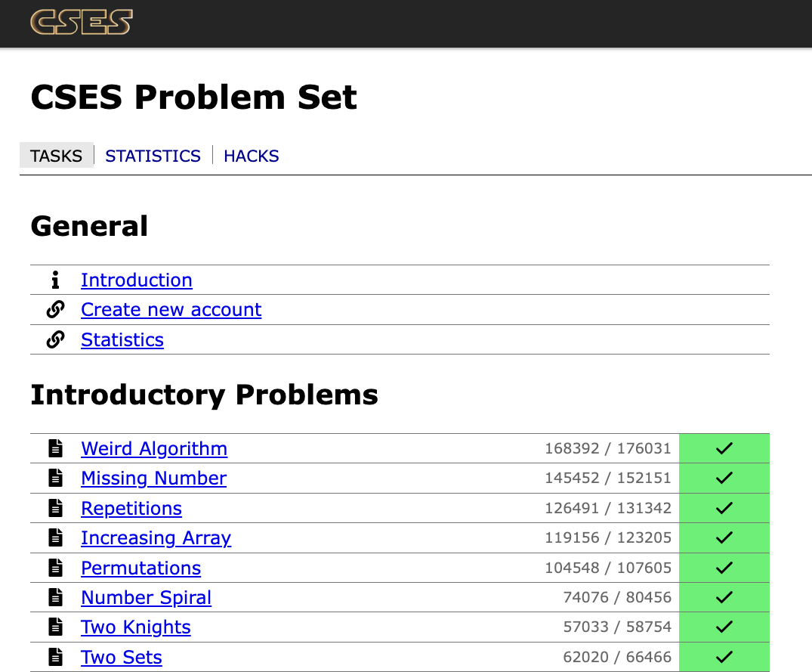Open the Repetitions problem
The height and width of the screenshot is (672, 812).
[131, 508]
